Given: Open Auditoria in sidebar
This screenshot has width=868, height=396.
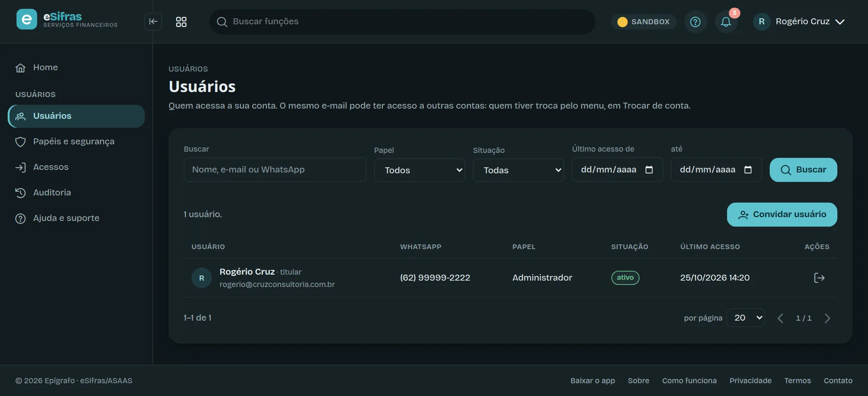Looking at the screenshot, I should click(x=77, y=192).
